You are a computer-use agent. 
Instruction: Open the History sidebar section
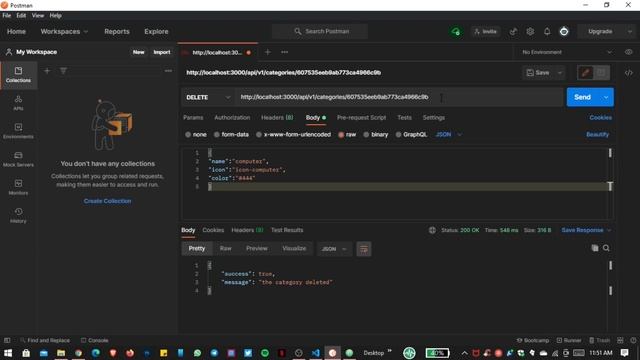[18, 216]
